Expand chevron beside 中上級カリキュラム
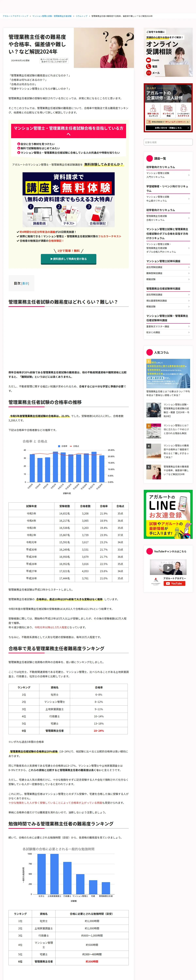196x980 pixels. point(189,199)
